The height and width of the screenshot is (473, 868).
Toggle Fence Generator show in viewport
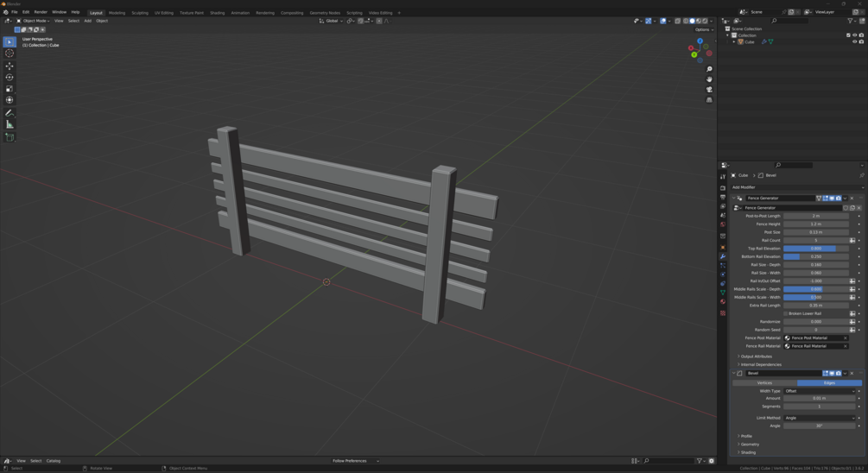pos(832,198)
